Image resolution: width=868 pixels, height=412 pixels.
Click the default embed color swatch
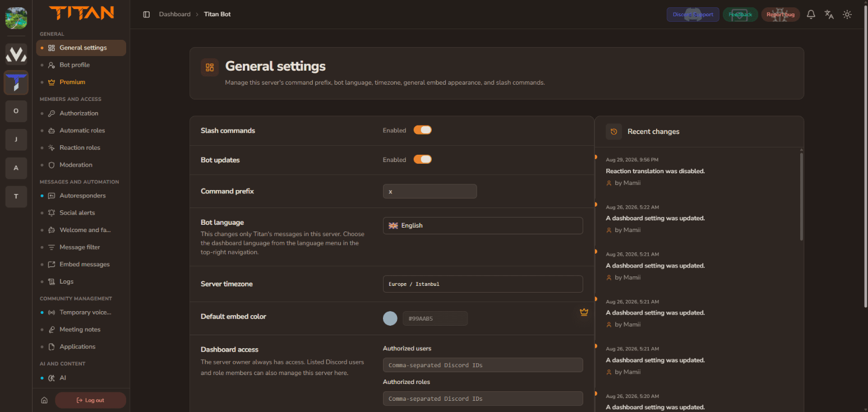click(390, 318)
